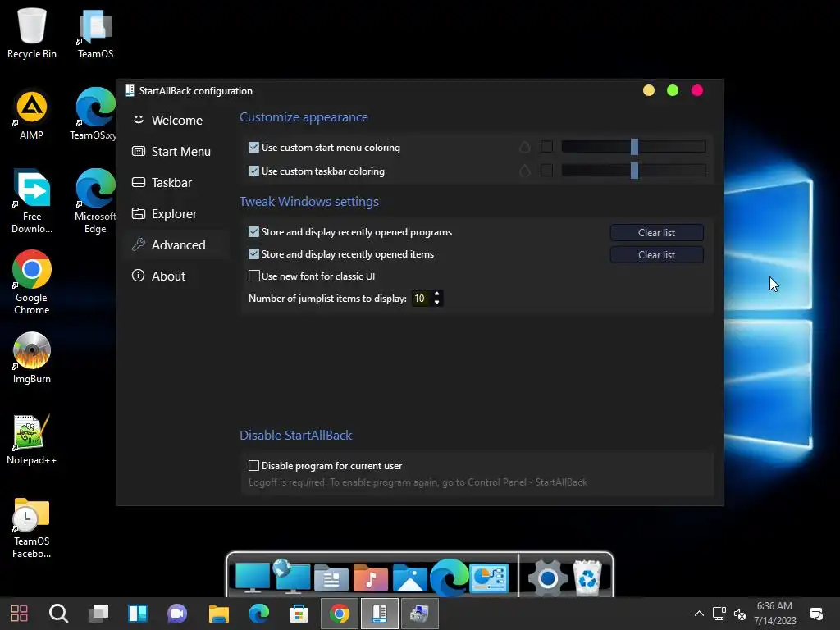
Task: Open the monitor icon in the dock
Action: pos(253,577)
